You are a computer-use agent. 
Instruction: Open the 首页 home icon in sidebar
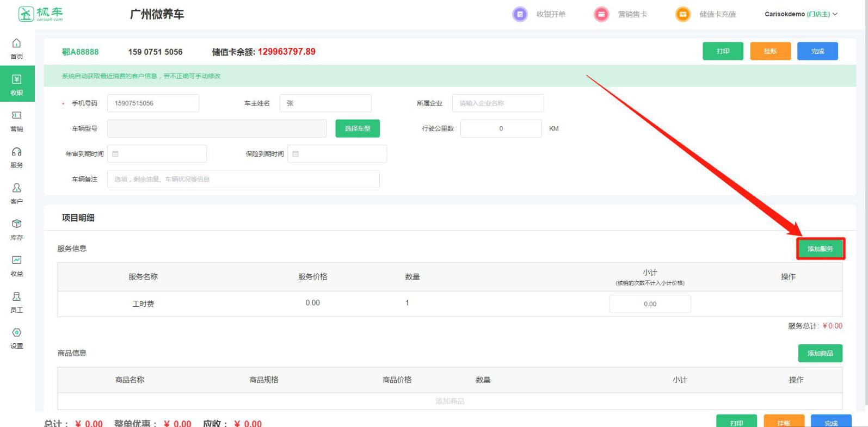point(17,44)
